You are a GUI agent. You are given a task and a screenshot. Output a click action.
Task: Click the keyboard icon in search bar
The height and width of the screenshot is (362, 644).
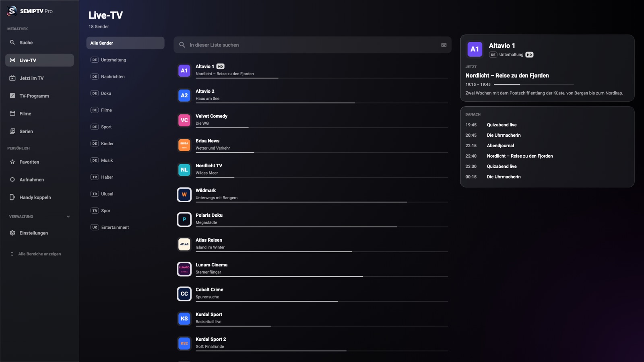(444, 45)
